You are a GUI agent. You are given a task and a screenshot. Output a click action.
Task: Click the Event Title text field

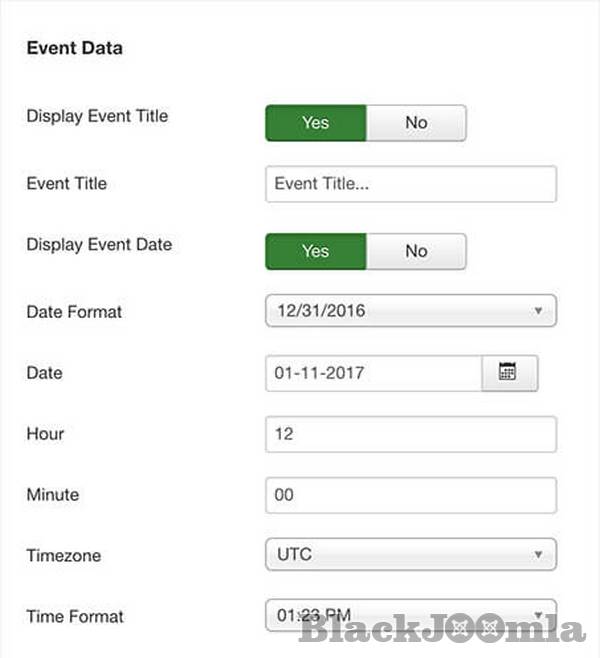point(410,184)
